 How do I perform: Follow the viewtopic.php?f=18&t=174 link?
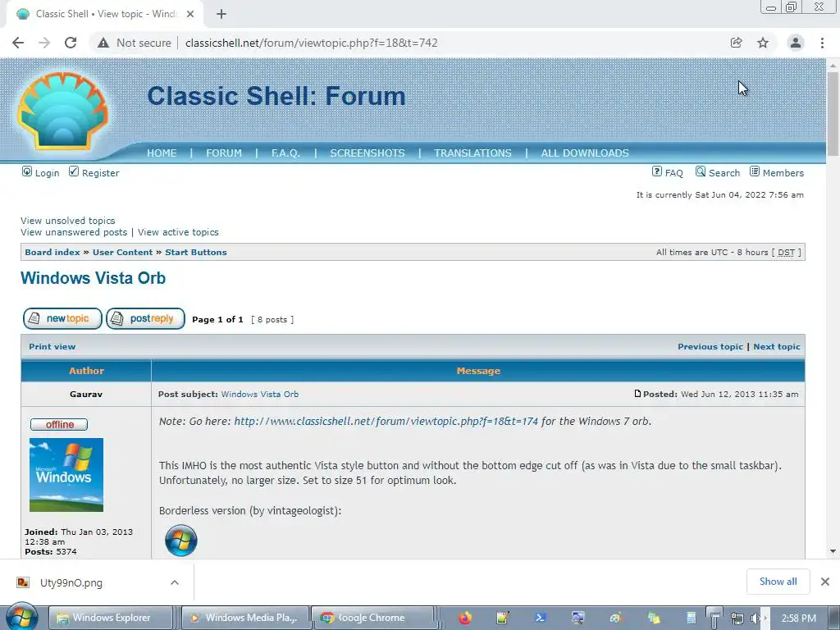pos(386,422)
